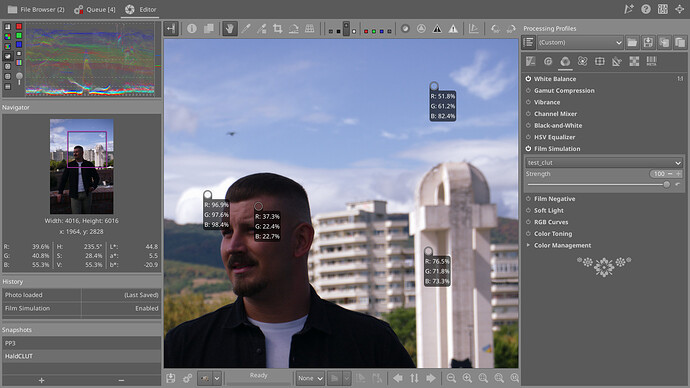Adjust the Film Simulation Strength slider
Screen dimensions: 690x388
click(x=597, y=185)
